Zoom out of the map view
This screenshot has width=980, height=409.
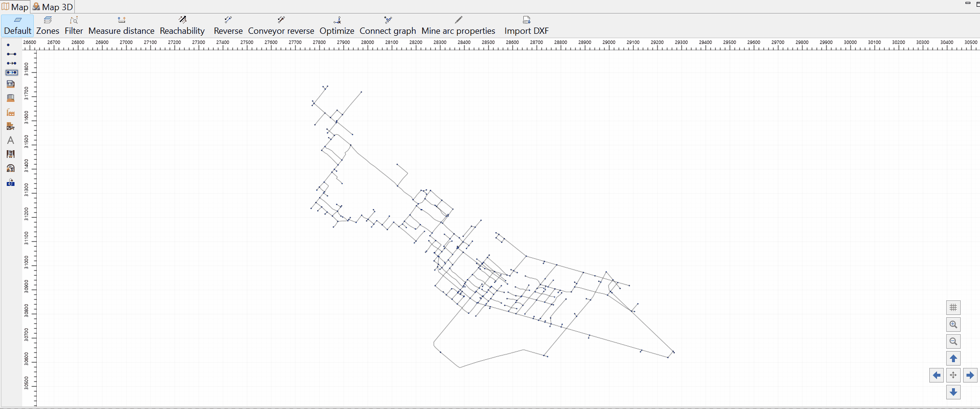tap(953, 341)
